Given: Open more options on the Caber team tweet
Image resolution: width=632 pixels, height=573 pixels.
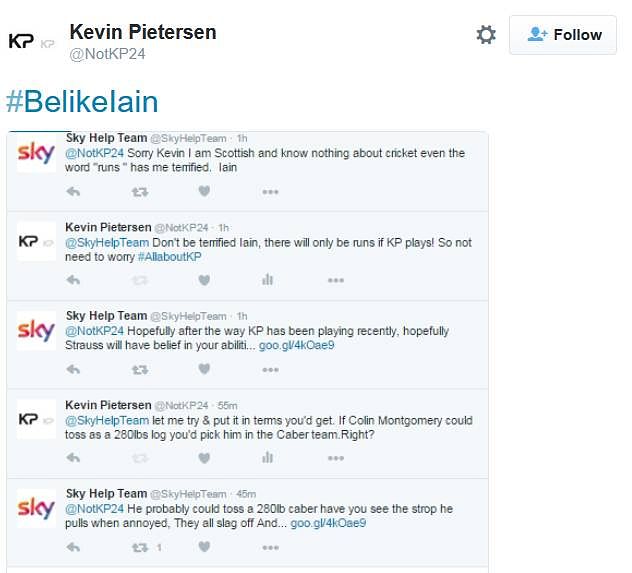Looking at the screenshot, I should [336, 458].
